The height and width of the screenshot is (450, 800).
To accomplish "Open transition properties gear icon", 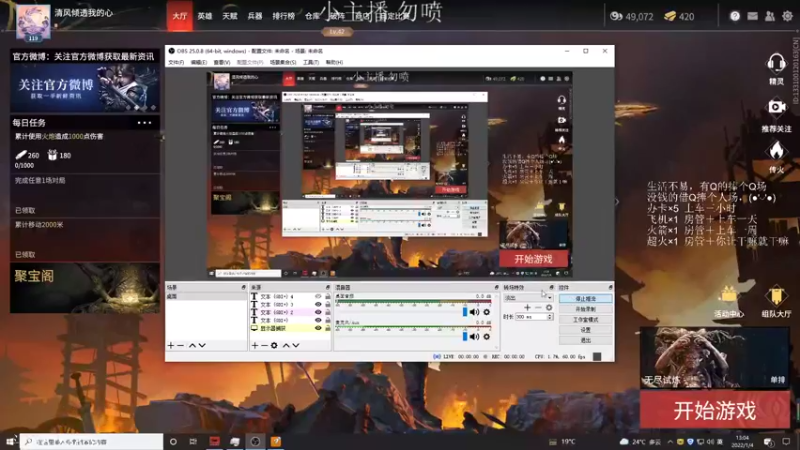I will tap(549, 308).
